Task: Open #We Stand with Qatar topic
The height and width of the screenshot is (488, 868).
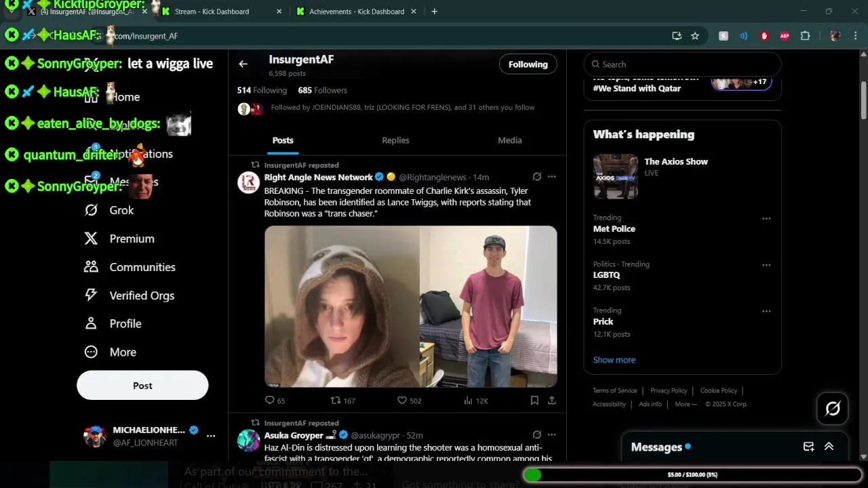Action: (637, 88)
